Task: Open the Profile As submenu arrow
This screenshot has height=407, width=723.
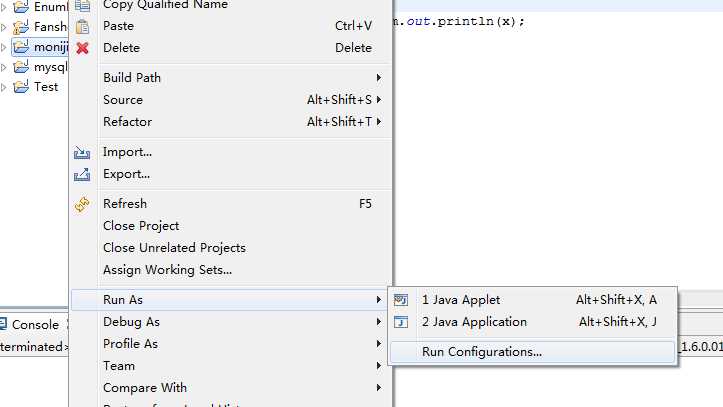Action: point(379,344)
